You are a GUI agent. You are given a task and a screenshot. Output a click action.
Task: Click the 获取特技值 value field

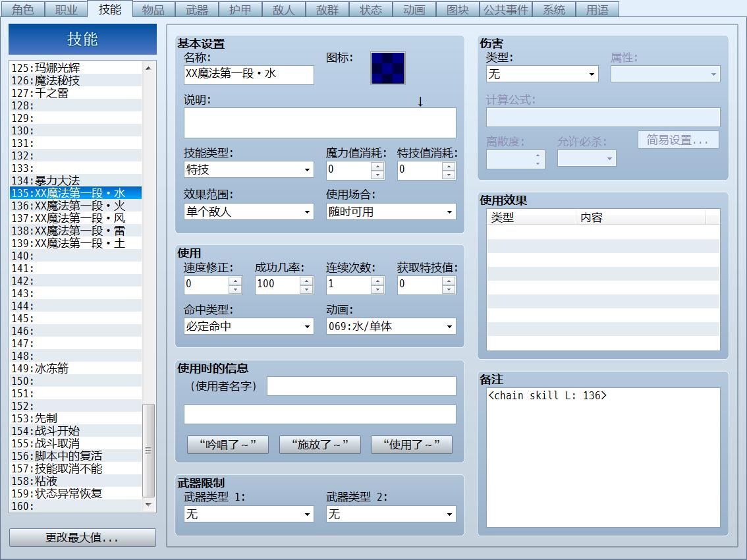[x=420, y=285]
